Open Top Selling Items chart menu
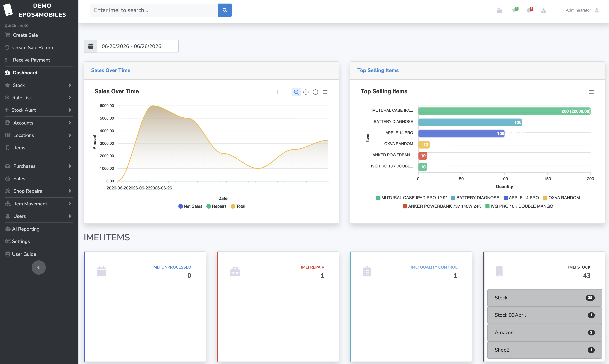609x364 pixels. click(591, 92)
